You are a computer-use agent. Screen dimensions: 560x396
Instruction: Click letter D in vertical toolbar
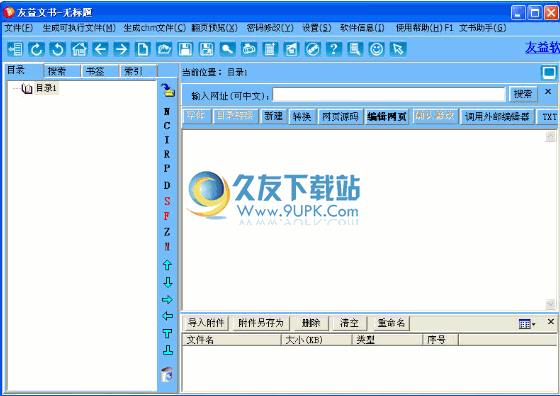coord(167,185)
